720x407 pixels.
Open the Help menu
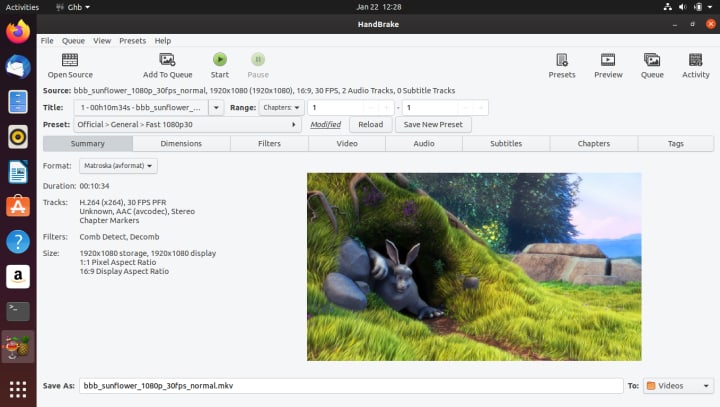click(x=163, y=40)
